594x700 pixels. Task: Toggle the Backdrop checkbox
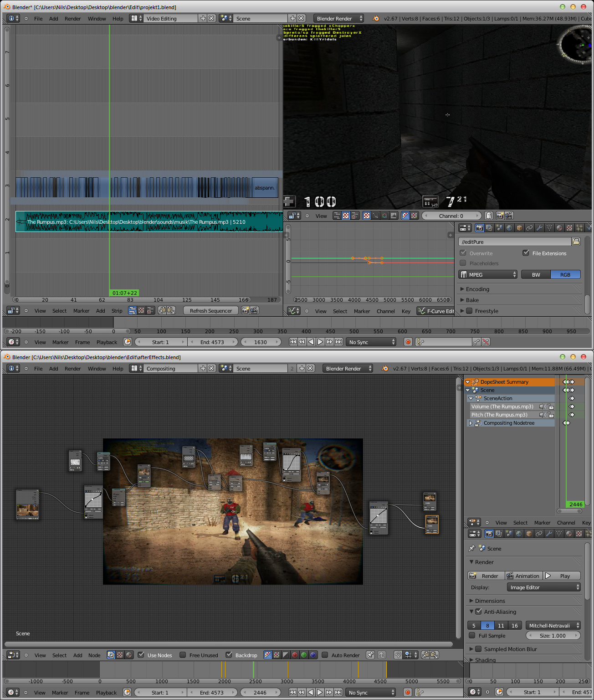229,655
